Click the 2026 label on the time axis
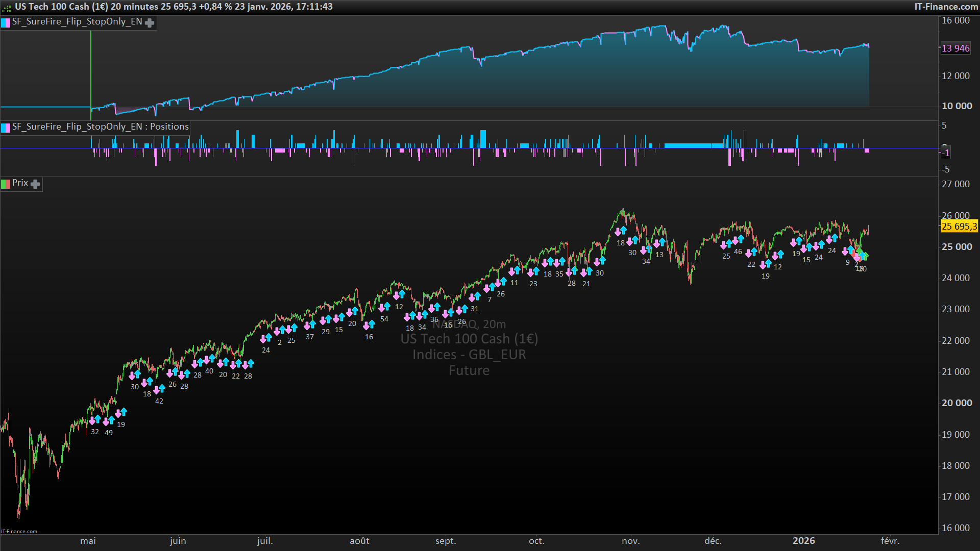 pyautogui.click(x=803, y=541)
